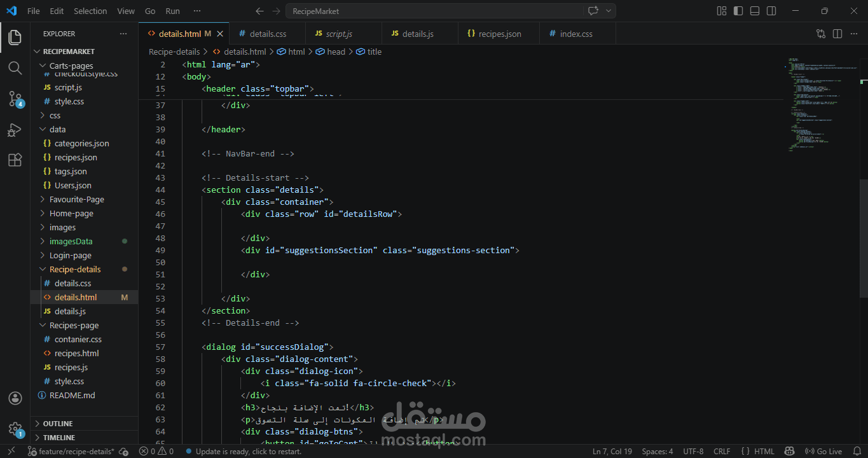Change indentation from Spaces: 4

point(657,451)
